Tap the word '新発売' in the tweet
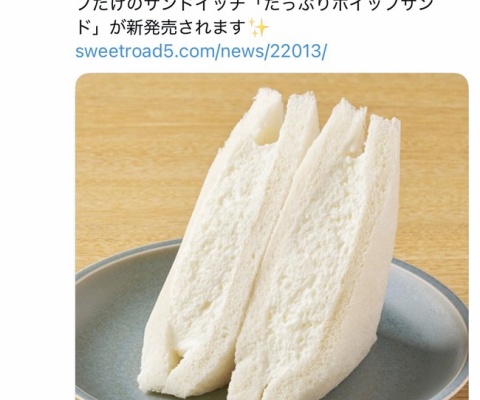Screen dimensions: 480x400 point(153,27)
